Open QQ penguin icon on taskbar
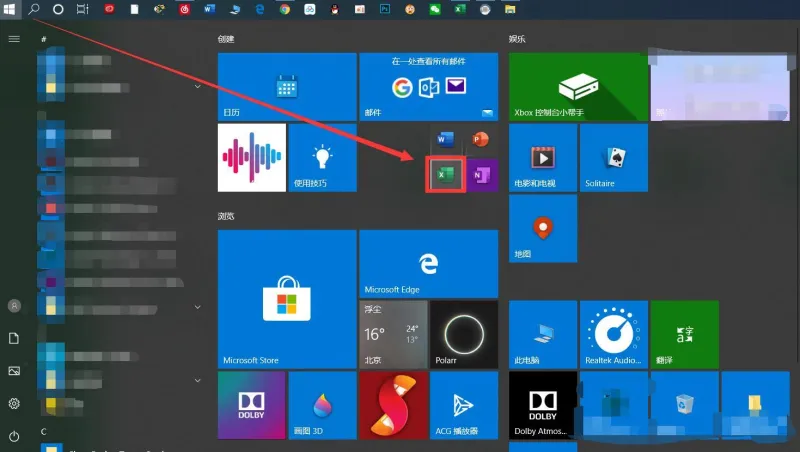This screenshot has height=452, width=800. click(335, 9)
